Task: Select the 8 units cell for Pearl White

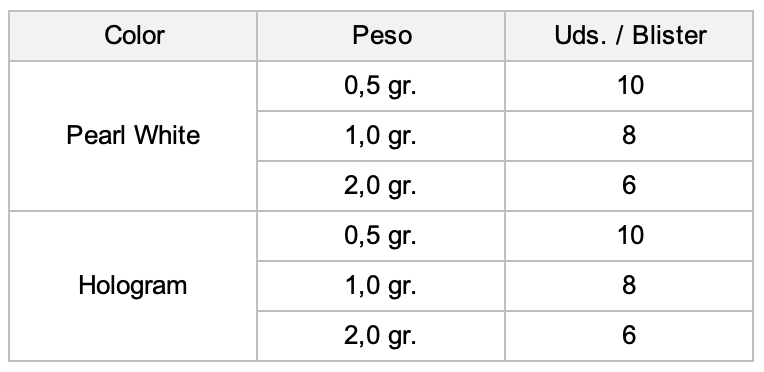Action: coord(630,136)
